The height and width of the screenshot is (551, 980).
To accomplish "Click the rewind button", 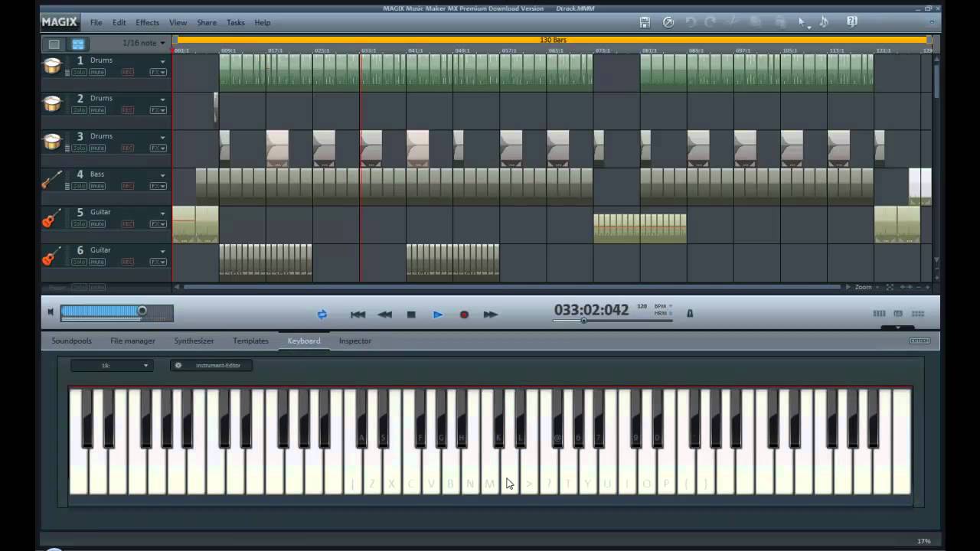I will tap(385, 315).
